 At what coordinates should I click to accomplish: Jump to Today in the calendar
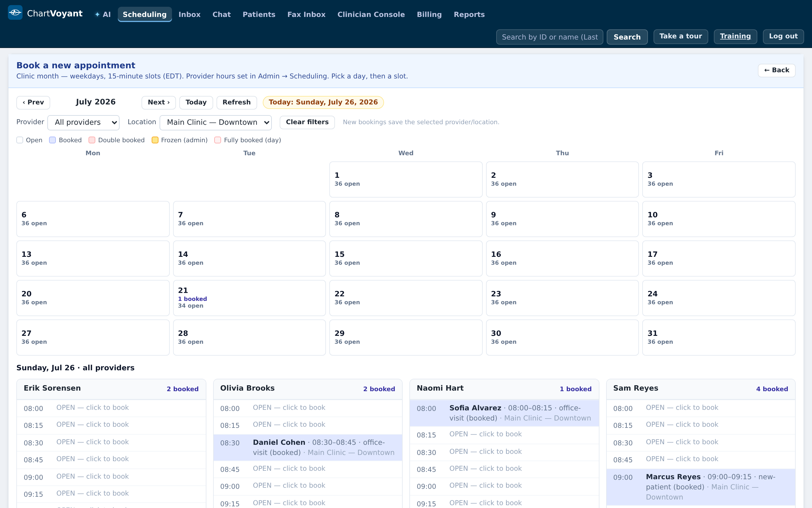click(196, 102)
